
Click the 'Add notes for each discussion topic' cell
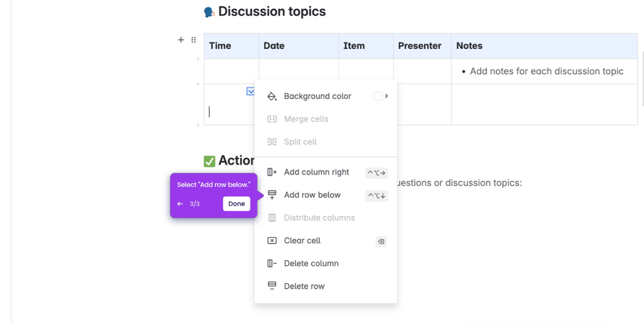point(544,72)
